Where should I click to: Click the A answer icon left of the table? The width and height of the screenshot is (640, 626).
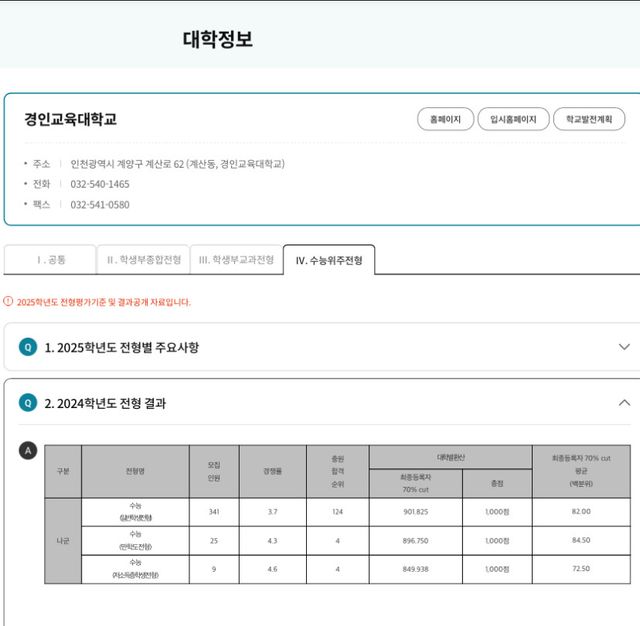[28, 451]
